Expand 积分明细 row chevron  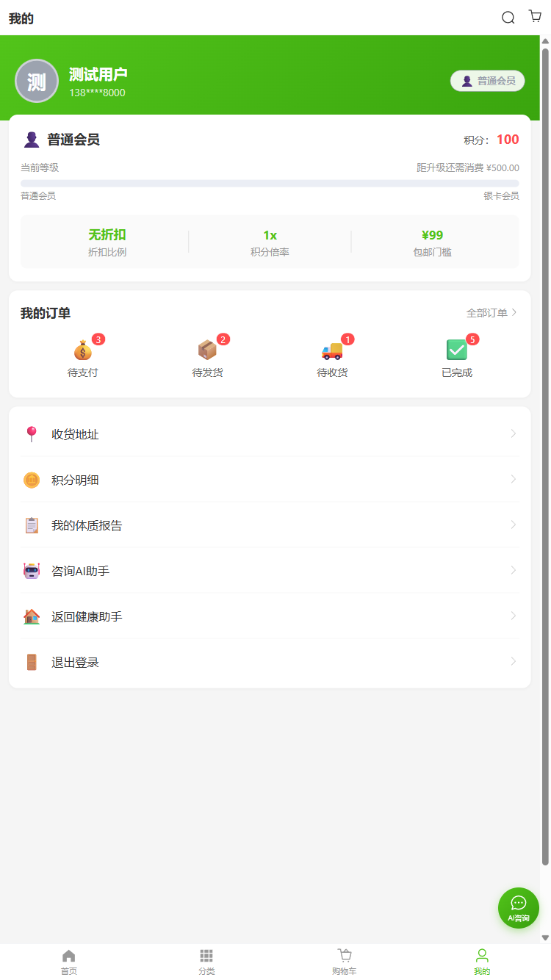(513, 480)
